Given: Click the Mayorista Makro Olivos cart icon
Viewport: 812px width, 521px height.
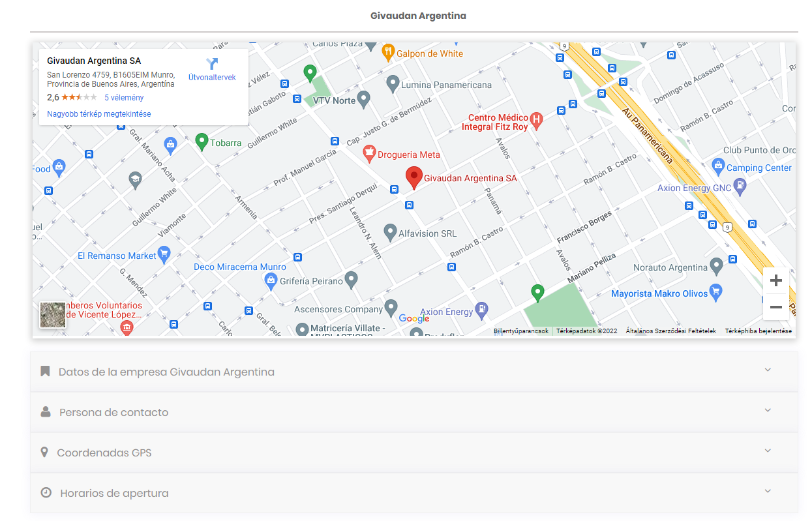Looking at the screenshot, I should [x=716, y=292].
